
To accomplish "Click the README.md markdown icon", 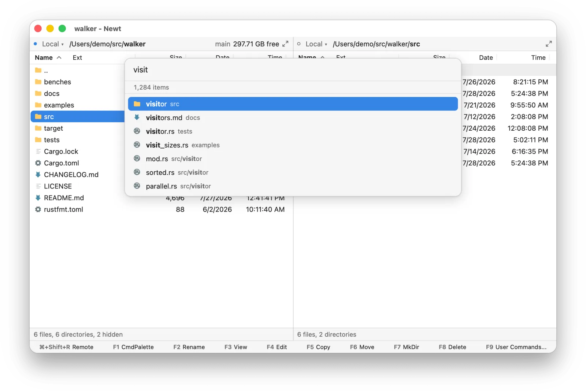I will [38, 198].
